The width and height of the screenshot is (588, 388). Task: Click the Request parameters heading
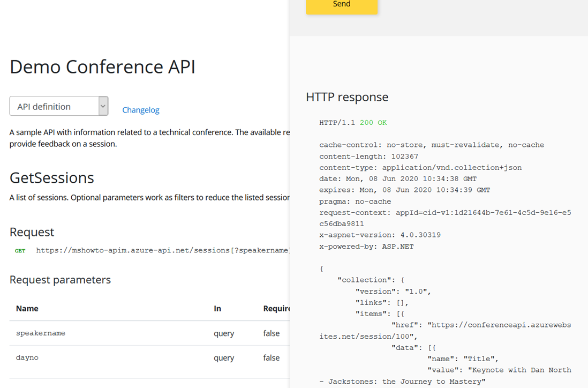click(60, 280)
